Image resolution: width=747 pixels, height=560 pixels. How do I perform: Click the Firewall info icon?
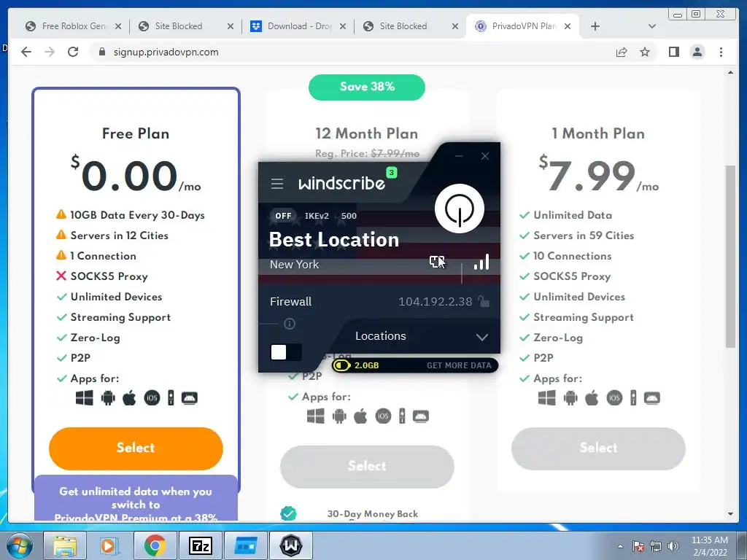tap(290, 324)
